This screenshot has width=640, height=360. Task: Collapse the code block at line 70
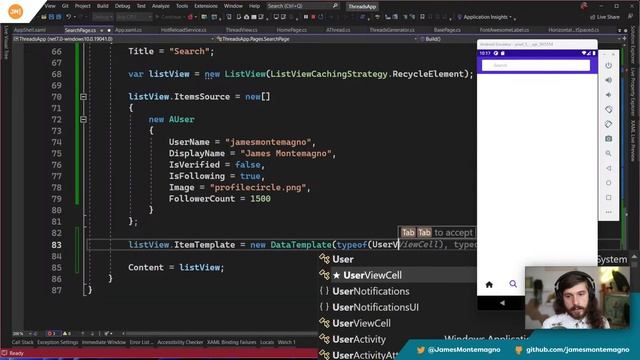point(83,97)
